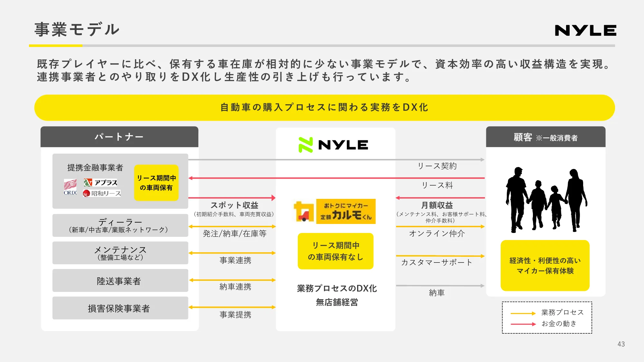Select the 陸送事業者 partner box

tap(120, 281)
